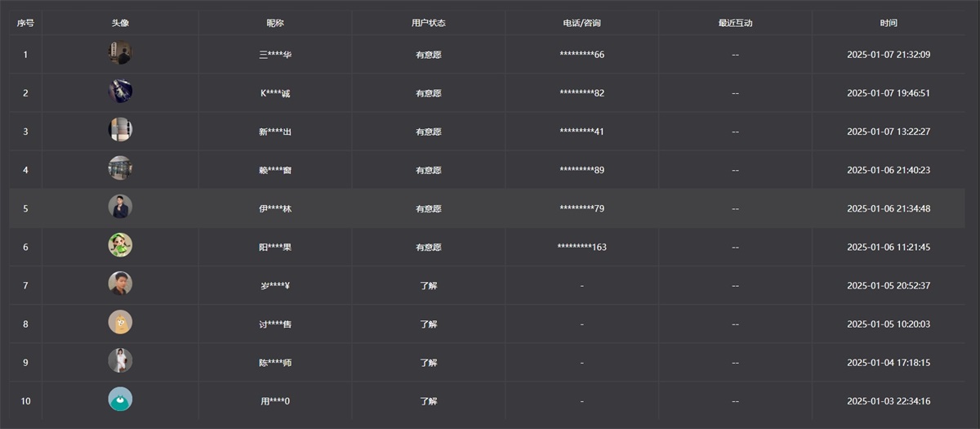Image resolution: width=980 pixels, height=429 pixels.
Task: Select the 时间 column header
Action: (889, 23)
